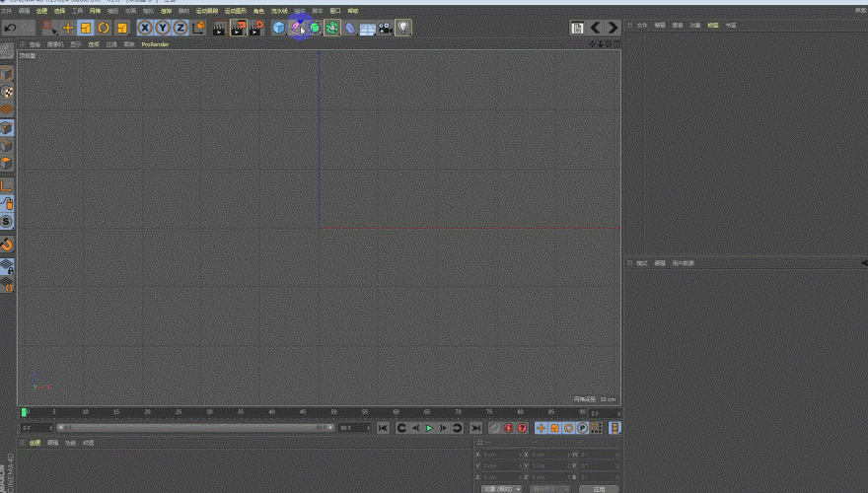Render the current view clapperboard
Viewport: 868px width, 493px height.
tap(220, 28)
